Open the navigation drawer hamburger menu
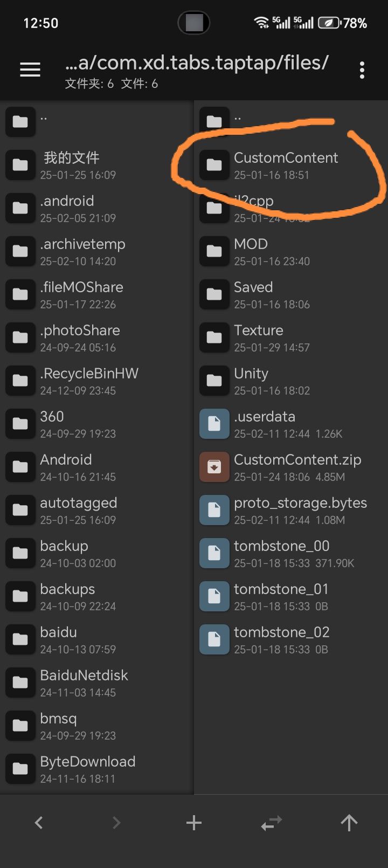This screenshot has width=388, height=868. tap(30, 69)
